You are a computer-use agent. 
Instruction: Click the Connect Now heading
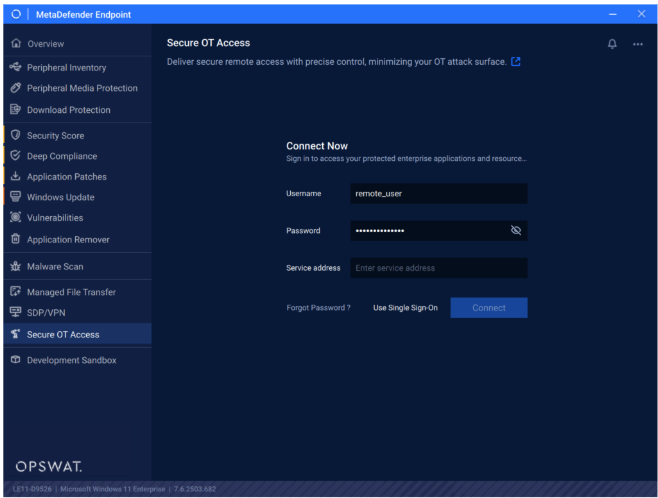pyautogui.click(x=317, y=146)
